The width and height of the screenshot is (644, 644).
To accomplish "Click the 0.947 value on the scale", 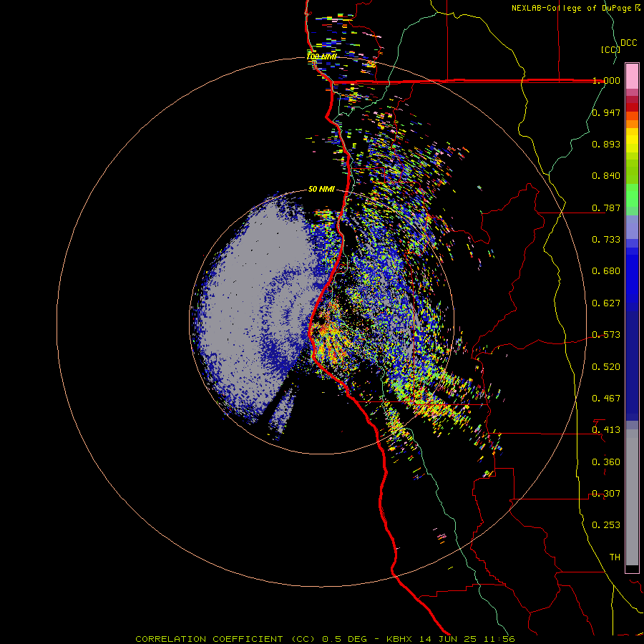I will click(606, 112).
